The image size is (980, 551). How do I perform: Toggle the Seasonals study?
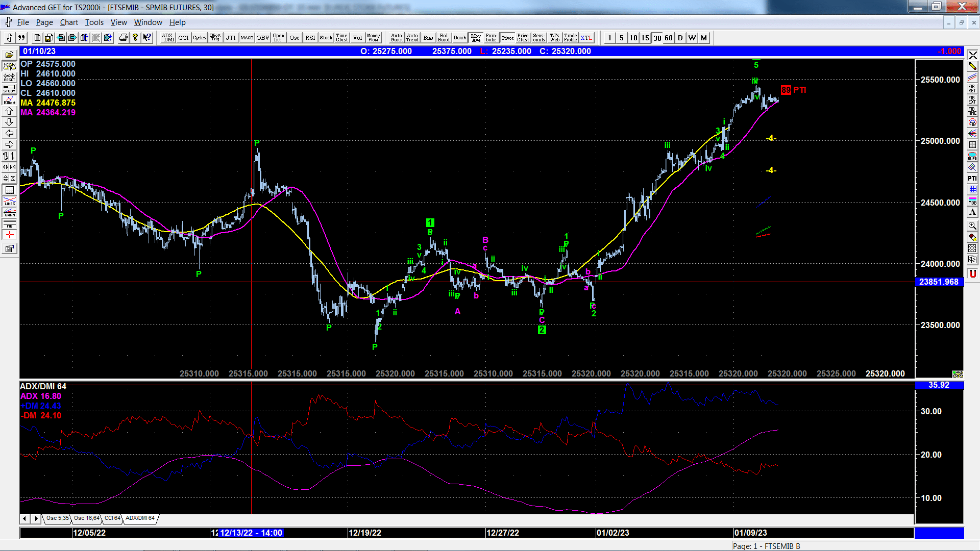tap(538, 38)
